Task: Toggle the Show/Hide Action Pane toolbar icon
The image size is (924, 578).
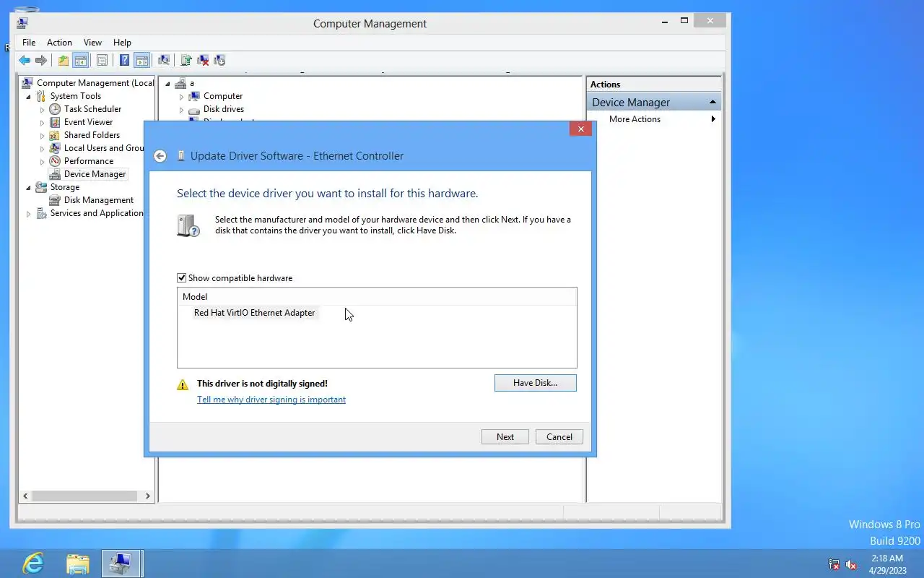Action: 142,61
